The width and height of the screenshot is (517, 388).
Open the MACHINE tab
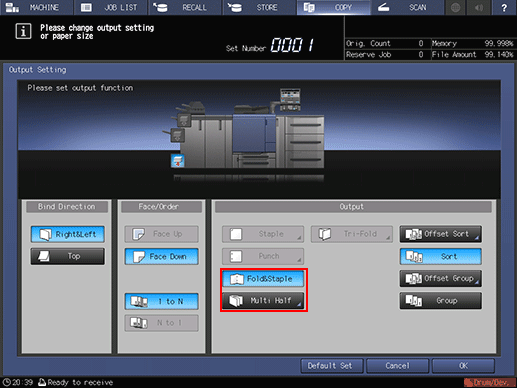(37, 7)
